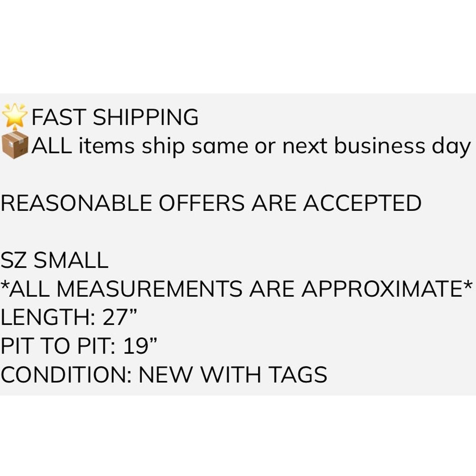
Task: Click the word ALL beside package emoji
Action: click(x=52, y=145)
